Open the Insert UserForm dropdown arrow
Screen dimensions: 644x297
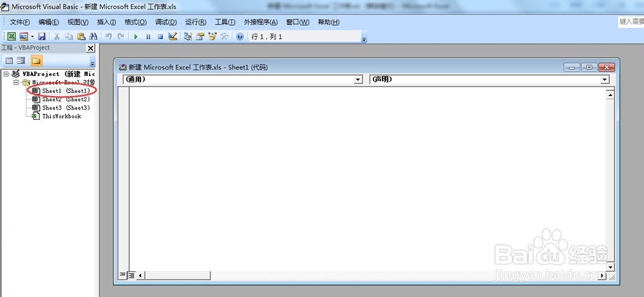click(x=32, y=37)
